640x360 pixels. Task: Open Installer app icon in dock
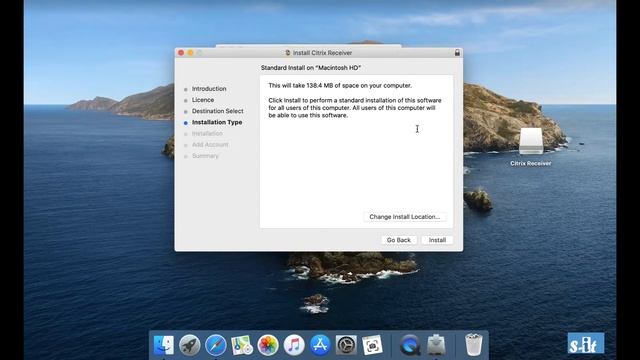tap(436, 345)
